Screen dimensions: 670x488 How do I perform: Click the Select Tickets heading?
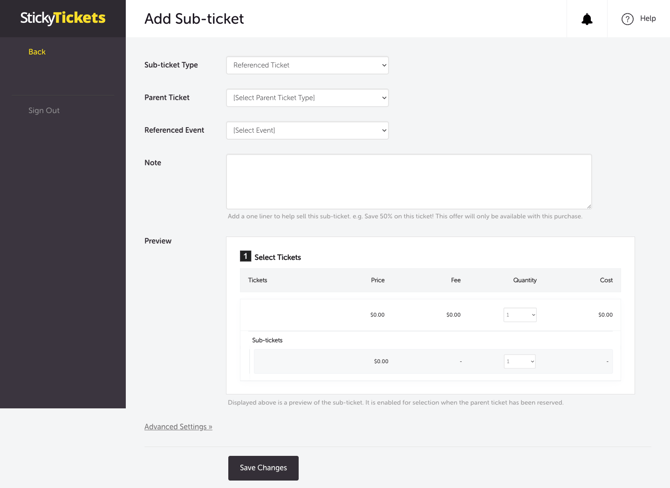pyautogui.click(x=278, y=257)
